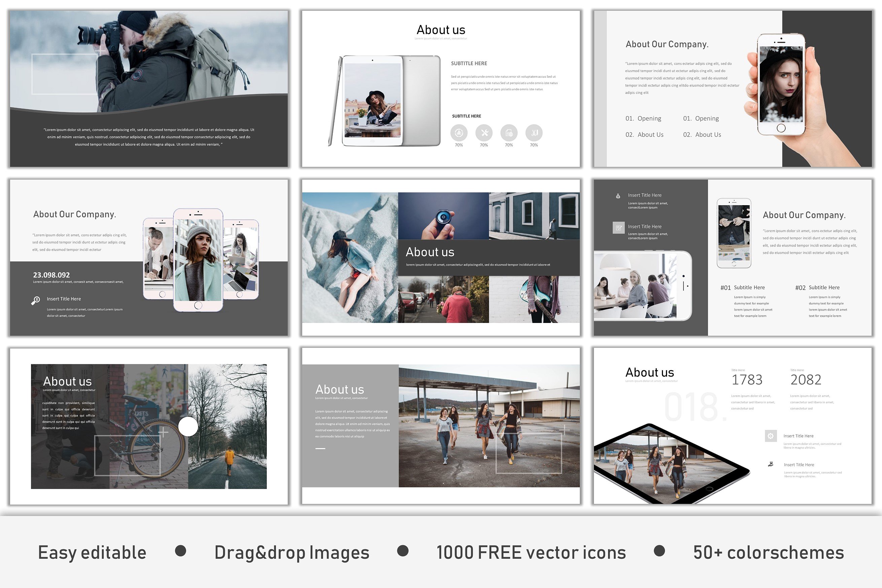This screenshot has width=882, height=588.
Task: Click the '#01 Subtitle Here' heading
Action: [x=742, y=288]
